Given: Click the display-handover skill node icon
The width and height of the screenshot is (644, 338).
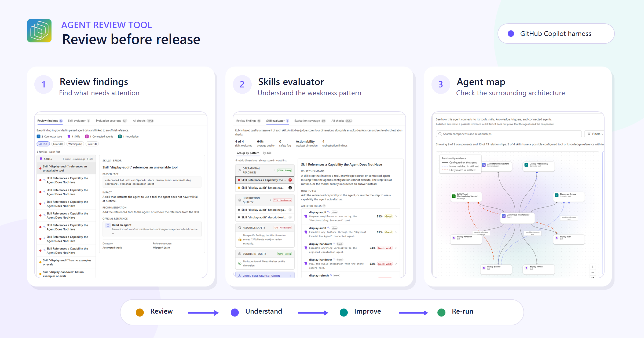Looking at the screenshot, I should pos(454,238).
